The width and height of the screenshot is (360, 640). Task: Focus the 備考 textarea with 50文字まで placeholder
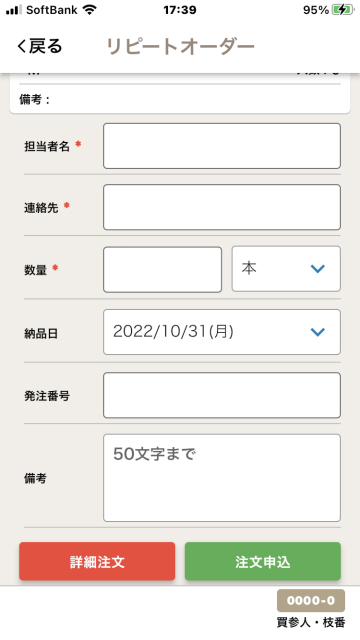pos(222,478)
